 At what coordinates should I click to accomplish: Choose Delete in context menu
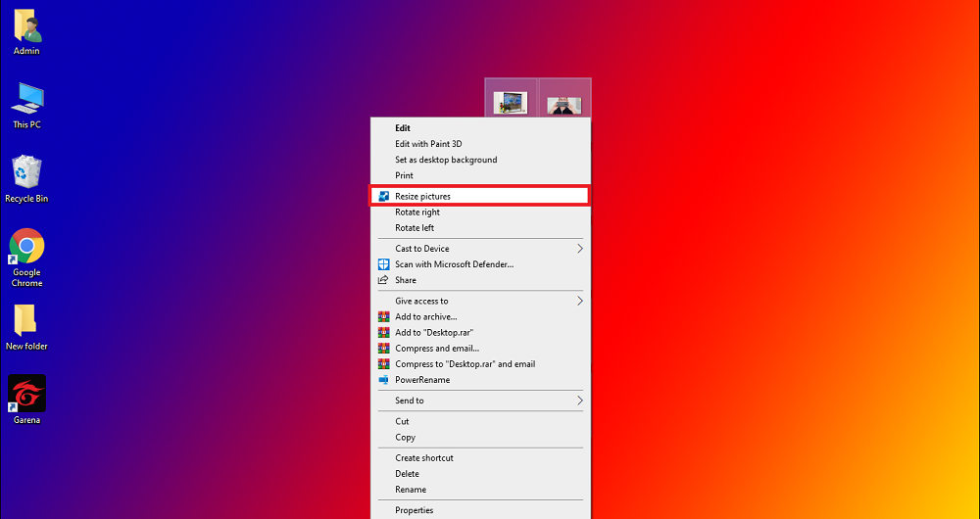(x=480, y=473)
